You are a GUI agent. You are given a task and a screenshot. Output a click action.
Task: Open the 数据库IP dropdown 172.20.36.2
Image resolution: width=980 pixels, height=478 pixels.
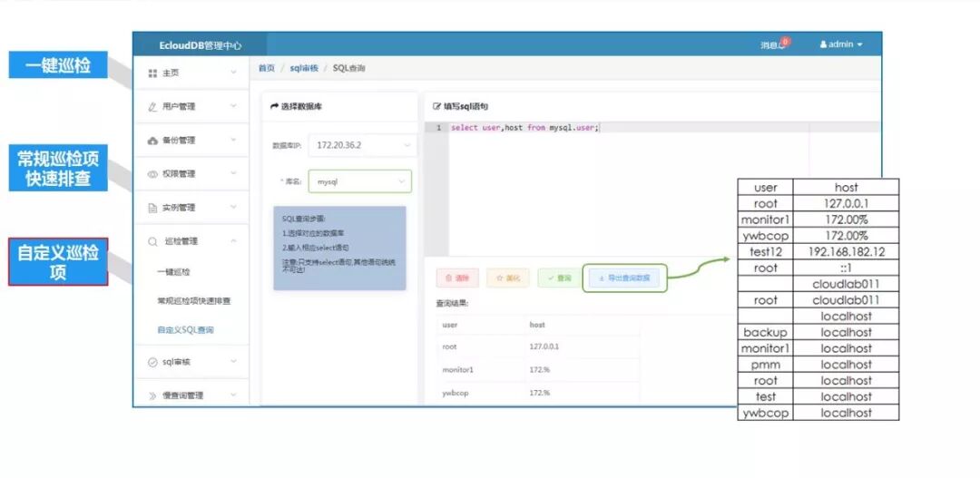click(362, 145)
